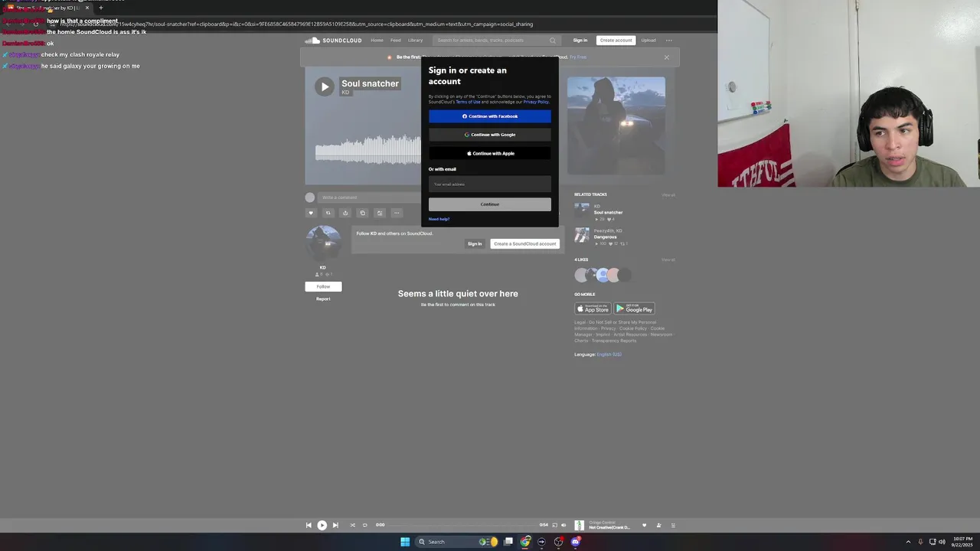Image resolution: width=980 pixels, height=551 pixels.
Task: Open the three-dots header menu
Action: [668, 41]
